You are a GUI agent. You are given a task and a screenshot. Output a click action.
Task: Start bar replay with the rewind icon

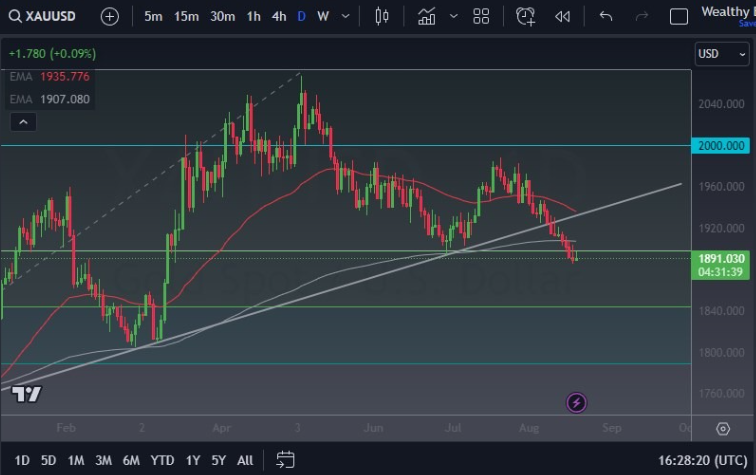[x=563, y=16]
